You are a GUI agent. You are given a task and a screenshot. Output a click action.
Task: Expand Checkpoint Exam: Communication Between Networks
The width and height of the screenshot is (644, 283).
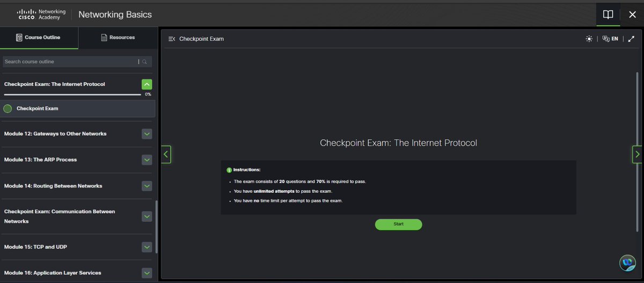[147, 216]
